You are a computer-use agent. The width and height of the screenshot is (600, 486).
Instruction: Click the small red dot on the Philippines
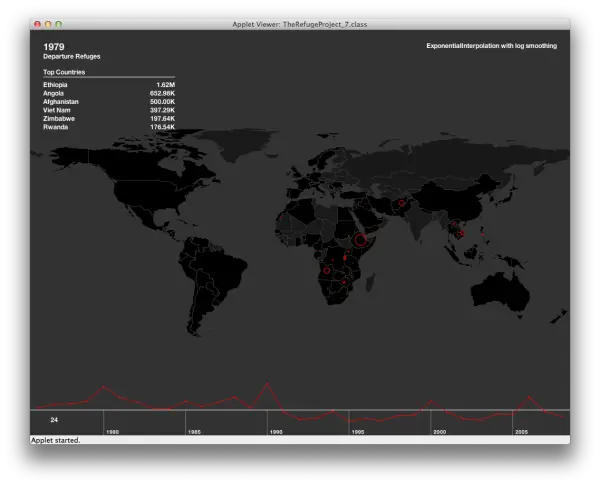tap(483, 234)
